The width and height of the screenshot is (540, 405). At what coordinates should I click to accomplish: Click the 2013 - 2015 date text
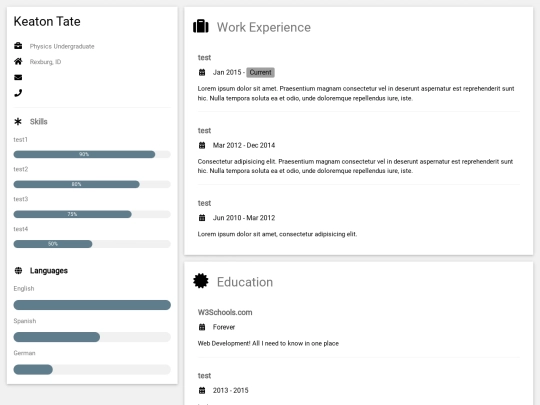[x=230, y=390]
